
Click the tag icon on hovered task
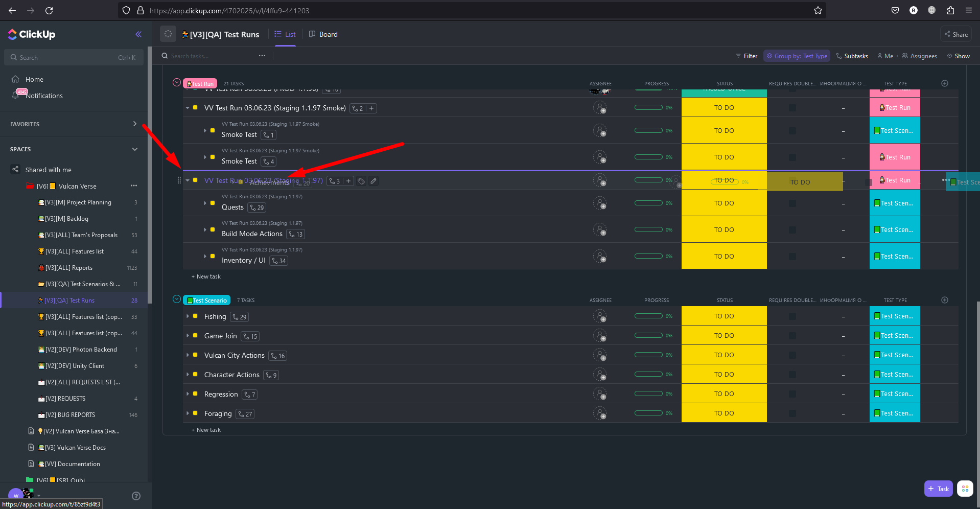(361, 181)
